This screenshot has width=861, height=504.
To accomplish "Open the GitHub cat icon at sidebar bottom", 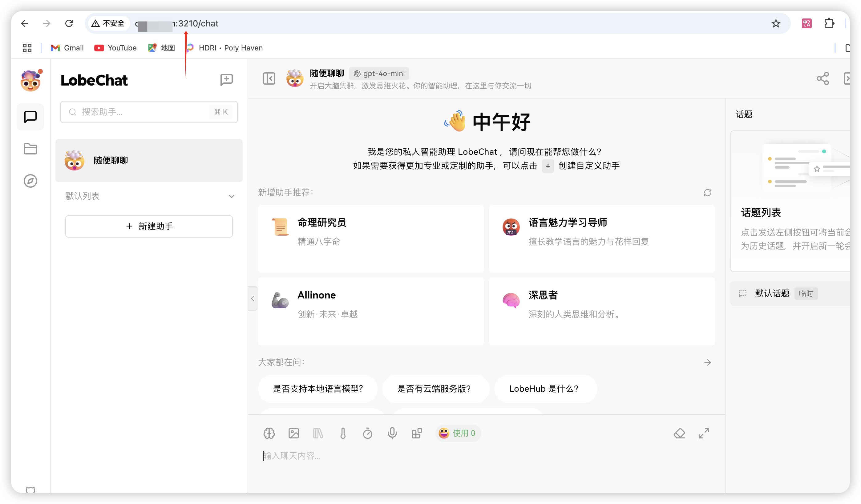I will (30, 490).
